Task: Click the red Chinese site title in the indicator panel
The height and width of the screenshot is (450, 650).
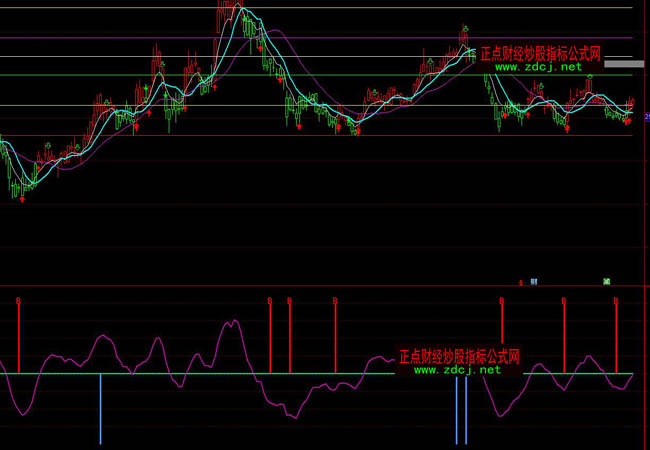Action: (459, 356)
